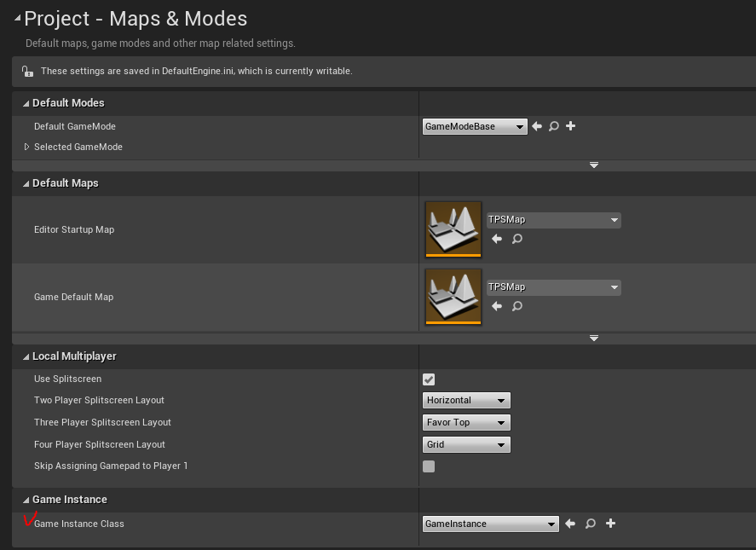
Task: Show advanced options under Default Modes
Action: click(x=594, y=165)
